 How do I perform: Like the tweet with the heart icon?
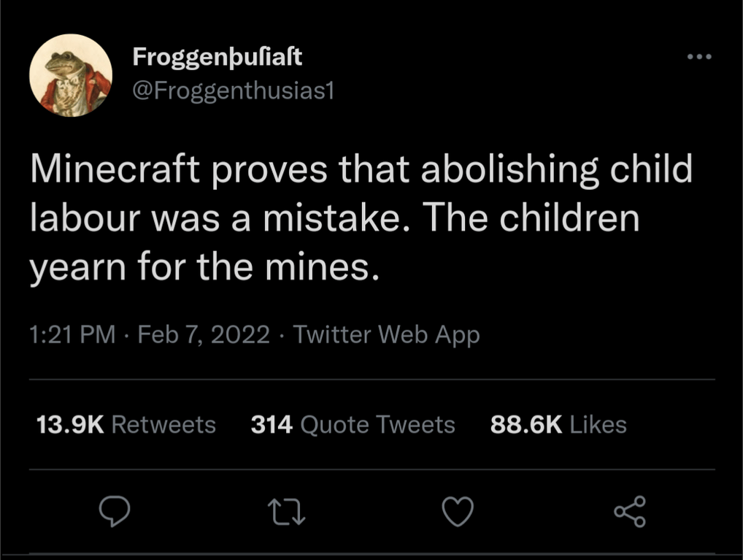458,512
